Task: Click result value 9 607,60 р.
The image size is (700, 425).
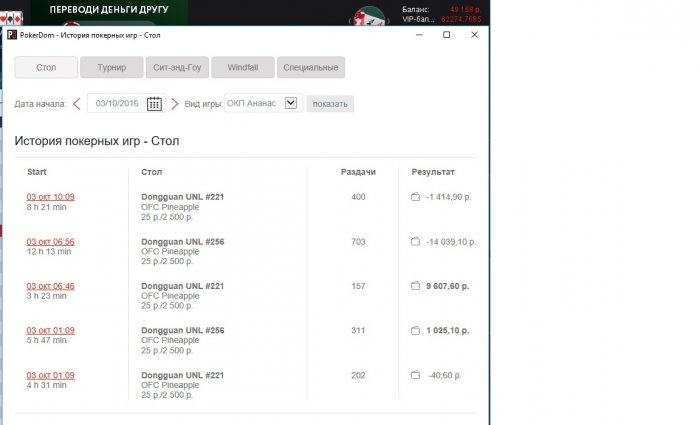Action: 448,286
